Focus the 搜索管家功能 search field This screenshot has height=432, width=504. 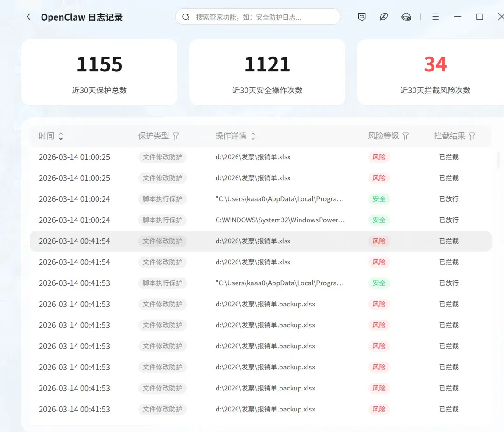pos(258,17)
